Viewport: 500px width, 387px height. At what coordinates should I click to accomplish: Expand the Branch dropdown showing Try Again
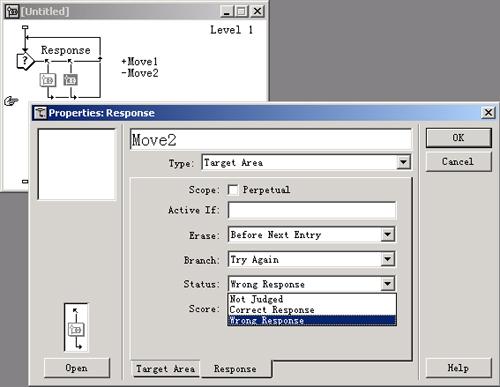coord(312,259)
